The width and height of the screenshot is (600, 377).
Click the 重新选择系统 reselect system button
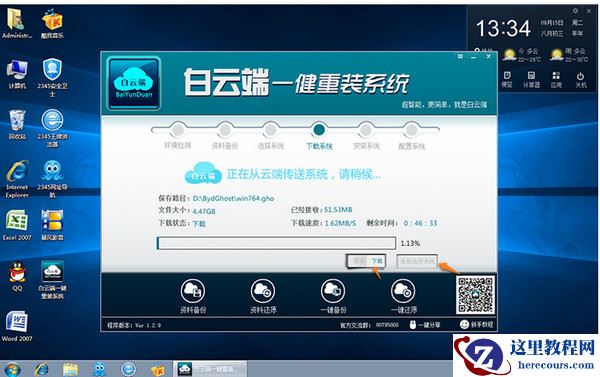click(417, 261)
